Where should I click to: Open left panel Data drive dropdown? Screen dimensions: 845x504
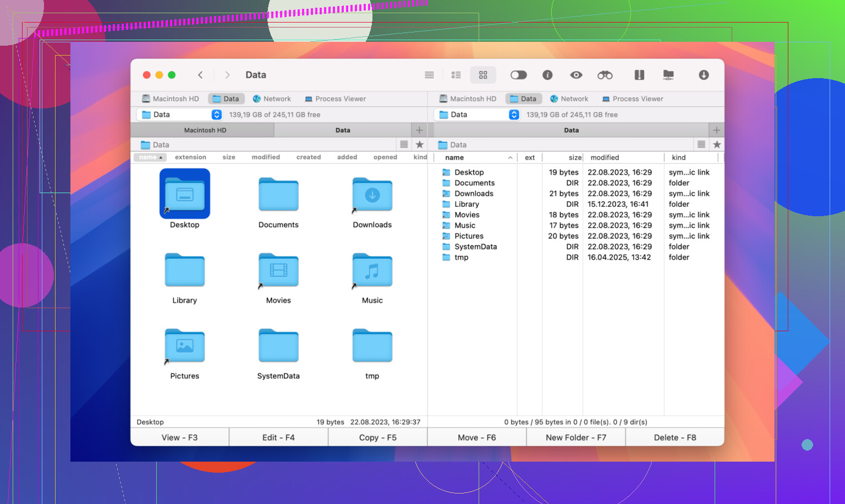coord(217,114)
